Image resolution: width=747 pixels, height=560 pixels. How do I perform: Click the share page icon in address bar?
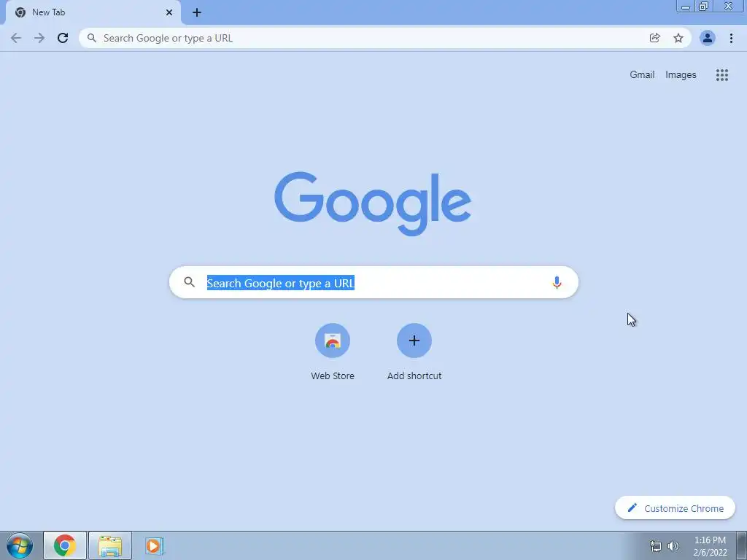pos(654,38)
